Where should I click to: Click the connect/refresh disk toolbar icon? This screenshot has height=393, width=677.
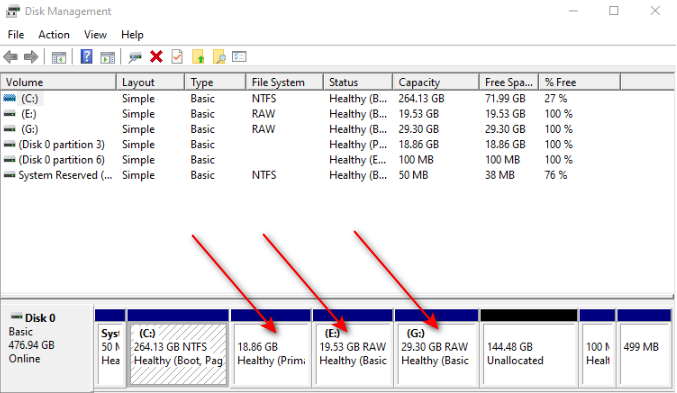pos(135,57)
